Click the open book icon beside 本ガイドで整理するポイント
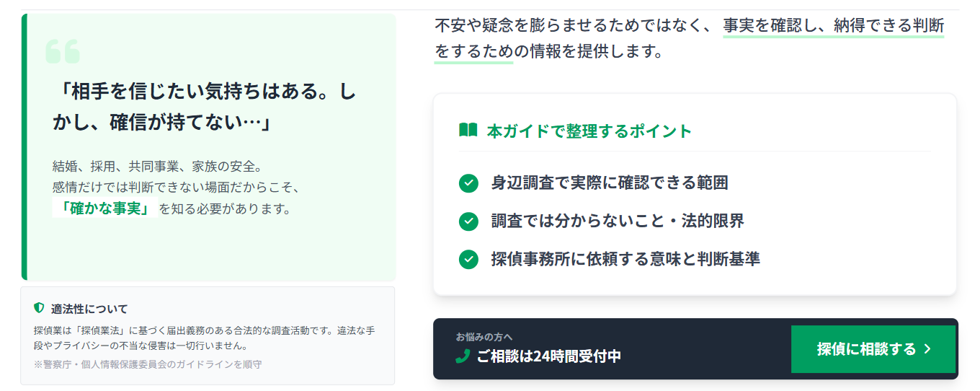The height and width of the screenshot is (391, 980). click(x=468, y=131)
